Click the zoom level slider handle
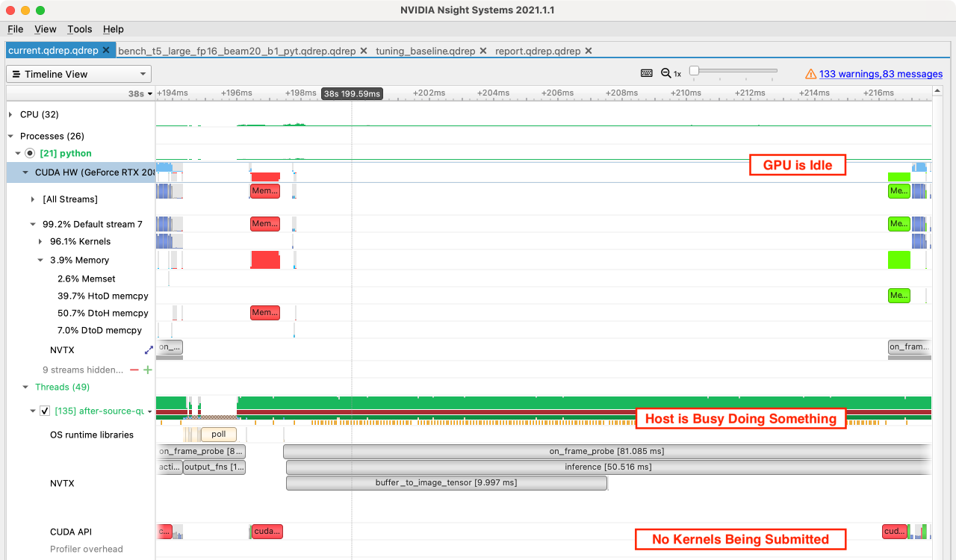 pos(694,71)
